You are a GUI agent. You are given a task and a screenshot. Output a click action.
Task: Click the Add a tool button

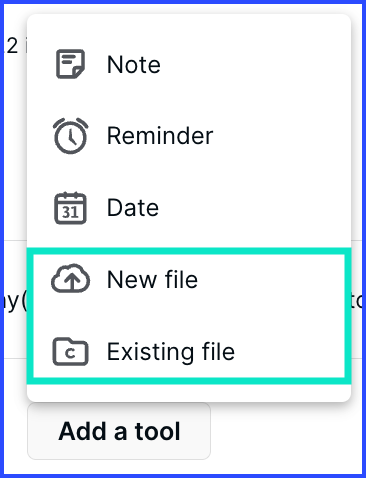pos(119,431)
